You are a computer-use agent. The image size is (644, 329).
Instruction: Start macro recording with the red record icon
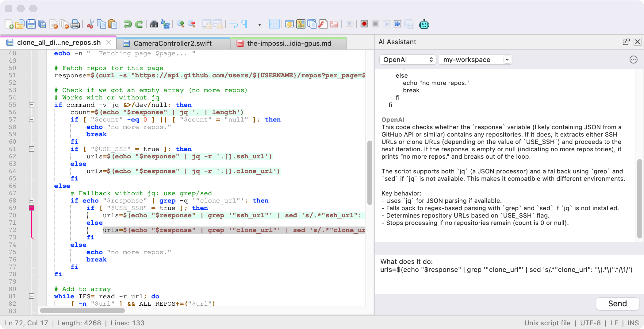click(x=364, y=24)
